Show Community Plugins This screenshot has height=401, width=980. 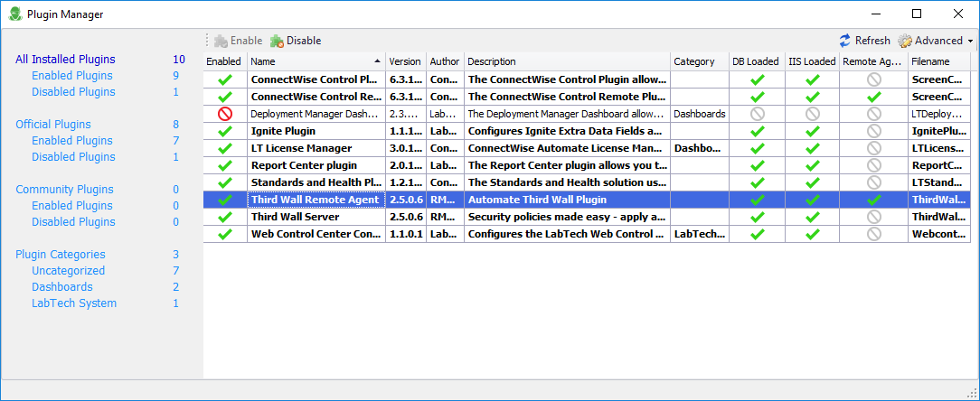pyautogui.click(x=64, y=190)
